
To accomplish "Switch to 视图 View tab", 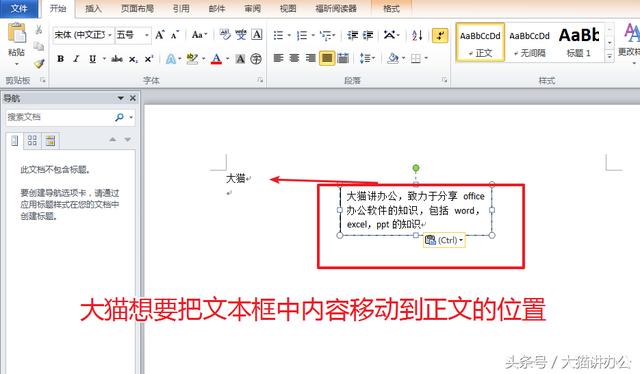I will pyautogui.click(x=288, y=8).
